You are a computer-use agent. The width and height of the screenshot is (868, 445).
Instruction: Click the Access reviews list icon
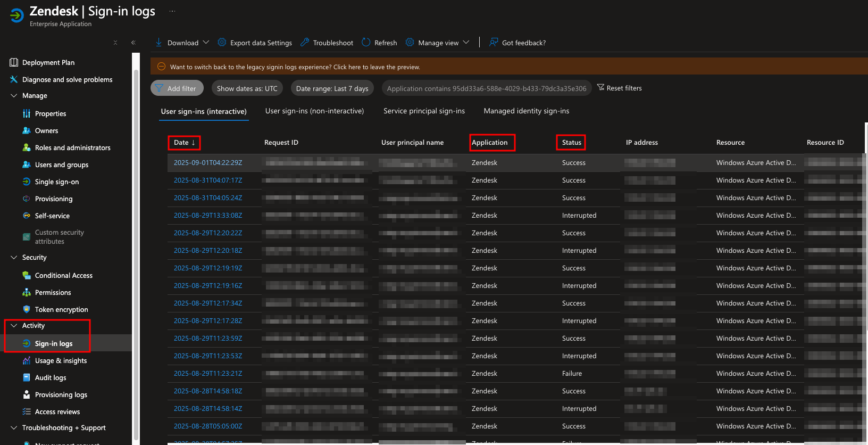[x=27, y=411]
